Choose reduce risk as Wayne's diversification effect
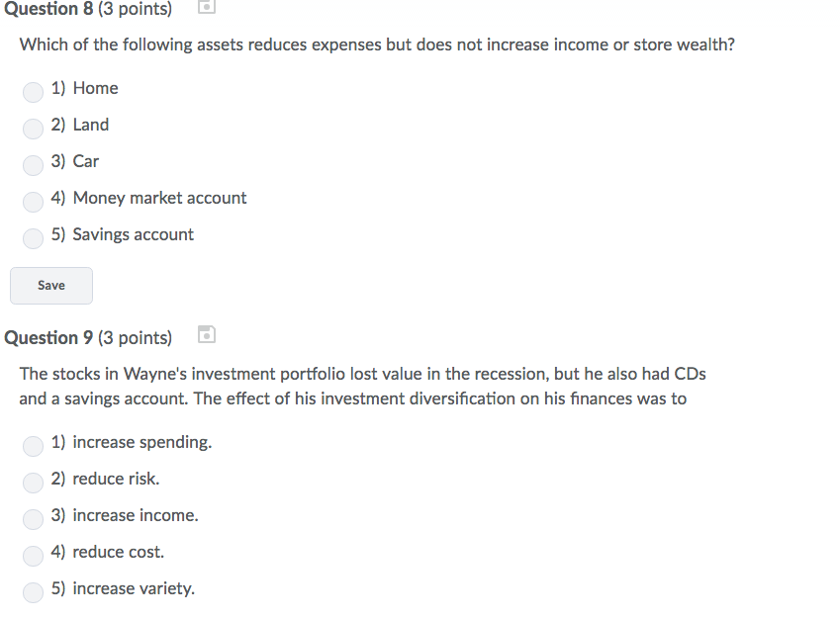Viewport: 840px width, 619px height. click(33, 483)
